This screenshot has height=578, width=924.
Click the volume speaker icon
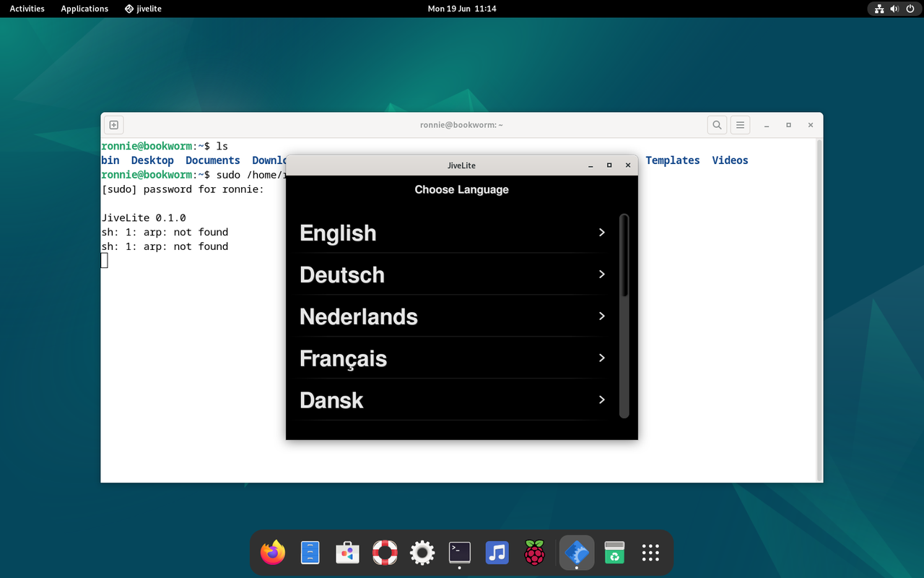pos(894,9)
